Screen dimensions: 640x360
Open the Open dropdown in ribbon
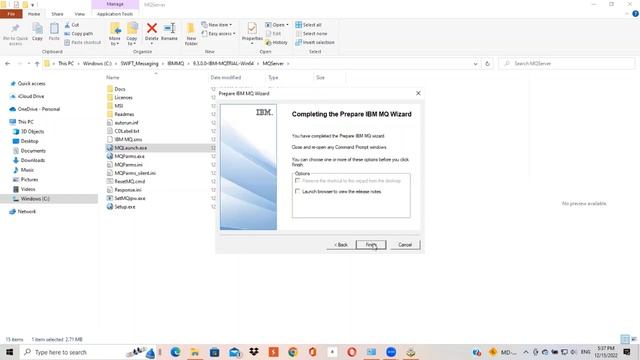tap(277, 25)
